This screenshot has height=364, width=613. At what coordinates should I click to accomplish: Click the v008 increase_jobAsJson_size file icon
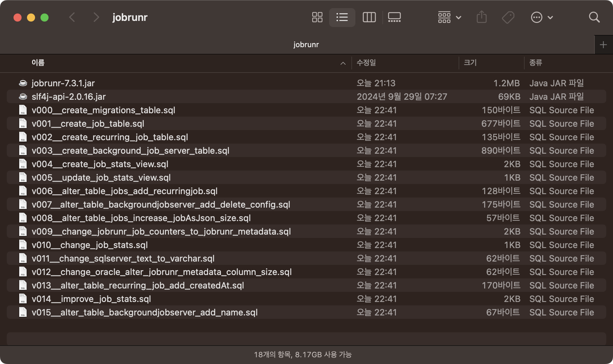coord(23,218)
